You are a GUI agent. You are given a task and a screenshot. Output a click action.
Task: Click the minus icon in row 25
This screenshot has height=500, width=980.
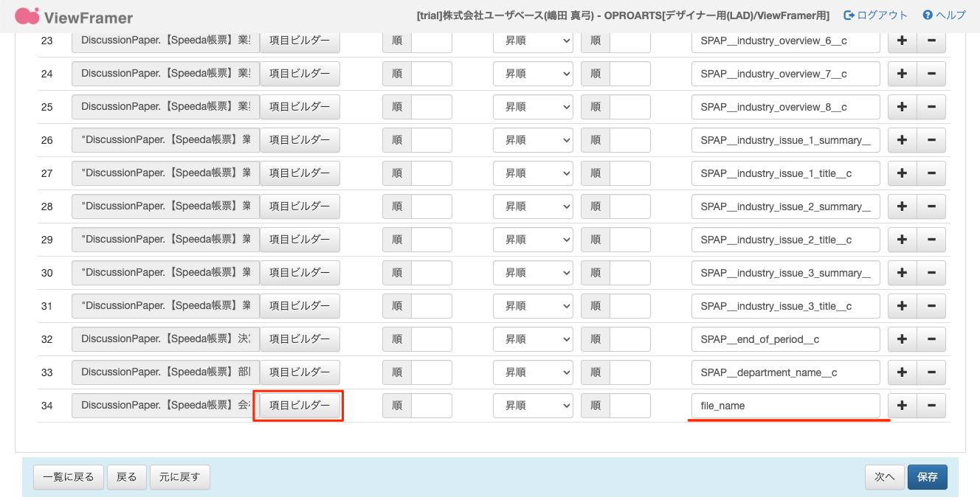click(x=931, y=107)
